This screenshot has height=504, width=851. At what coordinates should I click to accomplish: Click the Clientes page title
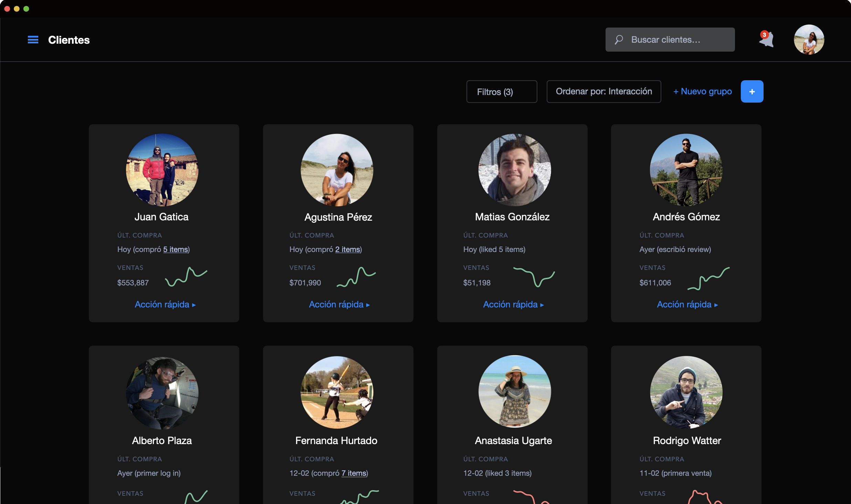69,40
